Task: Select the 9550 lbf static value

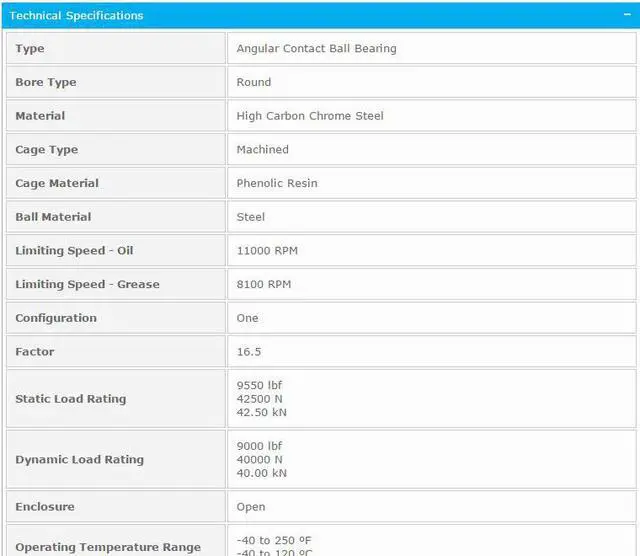Action: 259,385
